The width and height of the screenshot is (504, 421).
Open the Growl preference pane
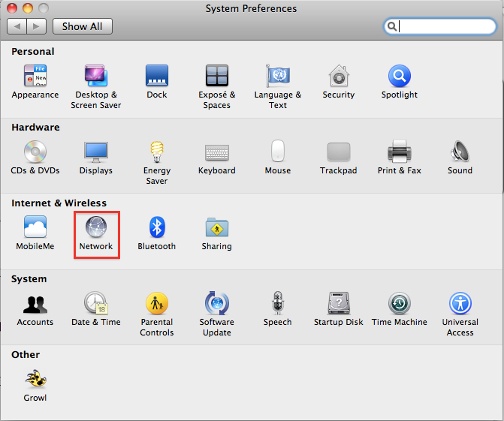pyautogui.click(x=35, y=379)
